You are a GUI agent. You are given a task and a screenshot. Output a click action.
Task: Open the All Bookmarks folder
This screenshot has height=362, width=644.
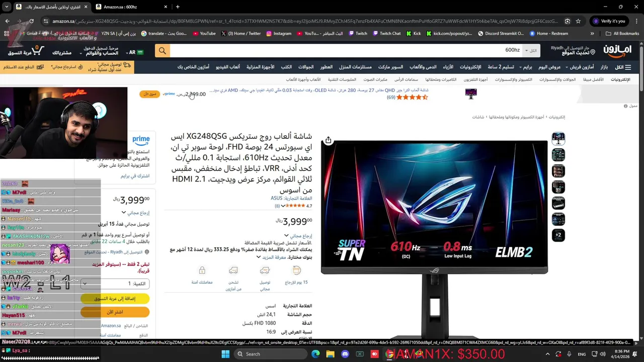pos(622,33)
